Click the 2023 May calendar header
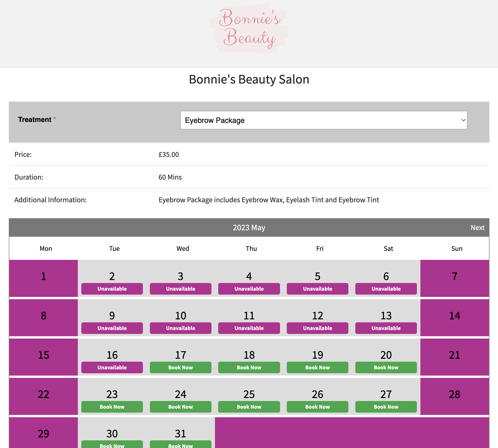The height and width of the screenshot is (448, 498). click(x=249, y=227)
